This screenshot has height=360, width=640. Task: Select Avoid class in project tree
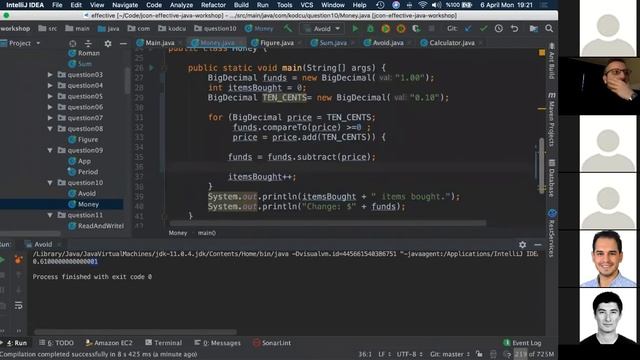[x=87, y=193]
